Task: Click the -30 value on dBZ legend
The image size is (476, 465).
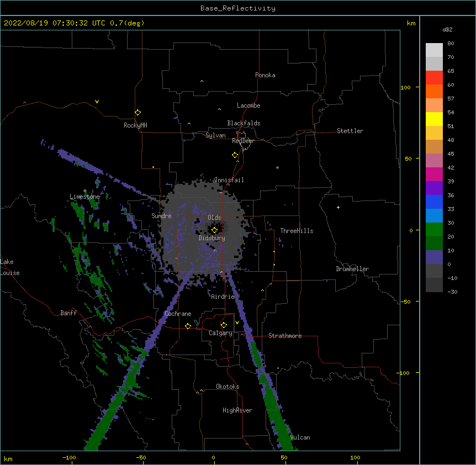Action: click(452, 292)
